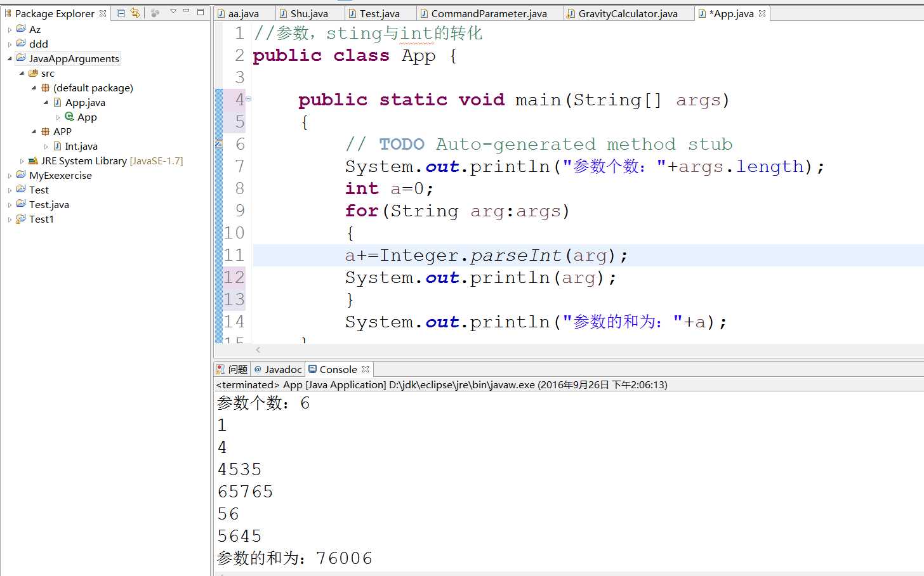Expand JRE System Library node
This screenshot has width=924, height=576.
(22, 161)
